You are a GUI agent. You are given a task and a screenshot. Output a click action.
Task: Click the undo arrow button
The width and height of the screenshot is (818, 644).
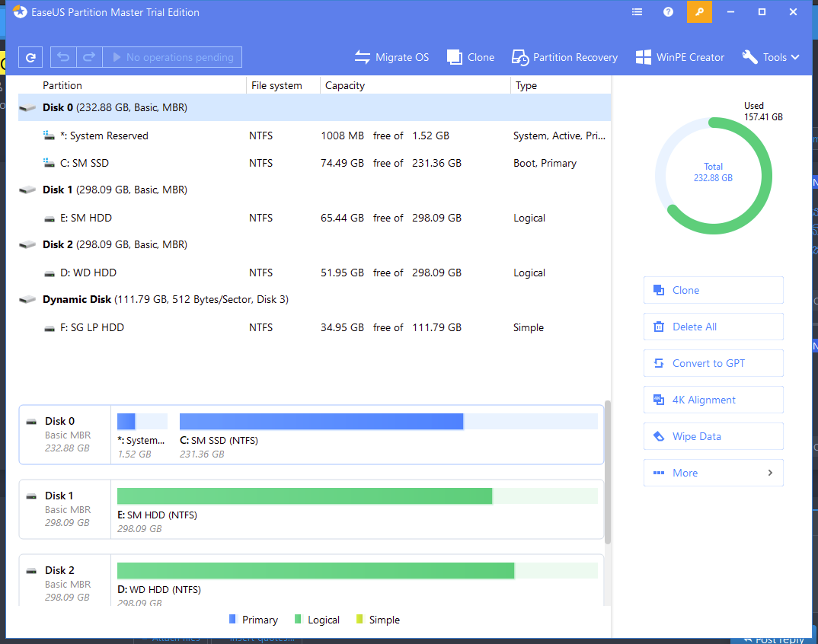pos(63,57)
